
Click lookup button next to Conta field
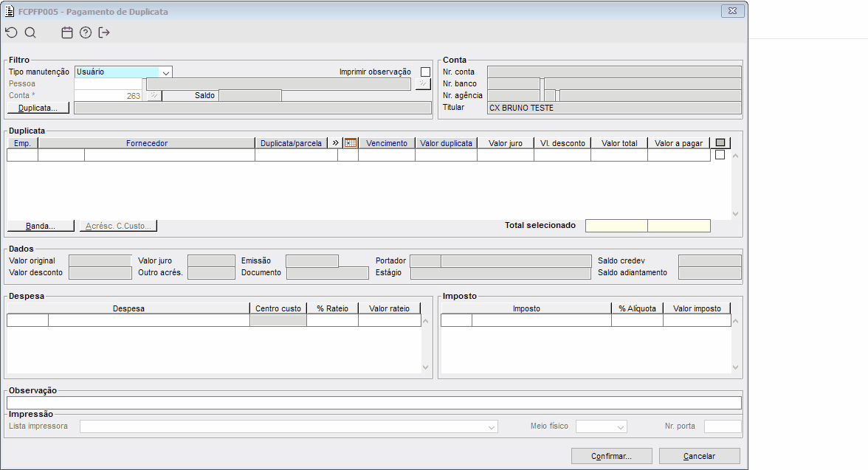(x=154, y=96)
